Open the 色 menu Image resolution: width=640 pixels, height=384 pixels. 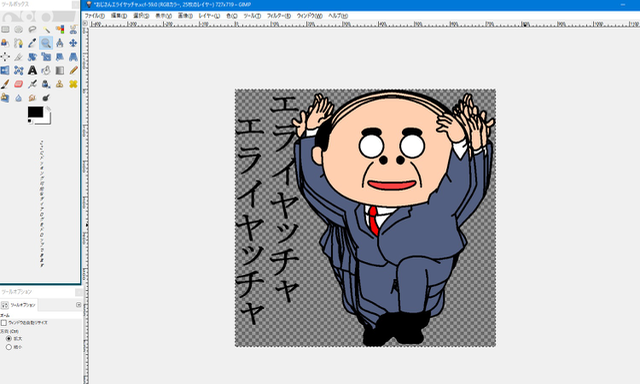pyautogui.click(x=231, y=16)
